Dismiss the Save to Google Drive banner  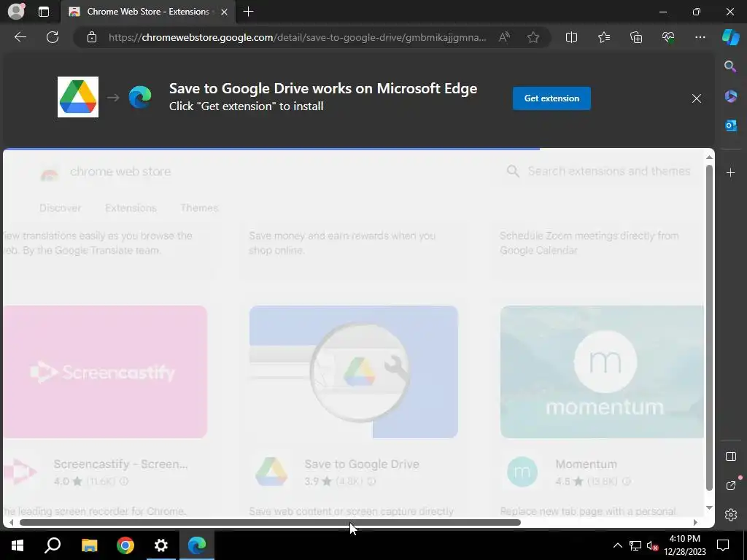(697, 98)
